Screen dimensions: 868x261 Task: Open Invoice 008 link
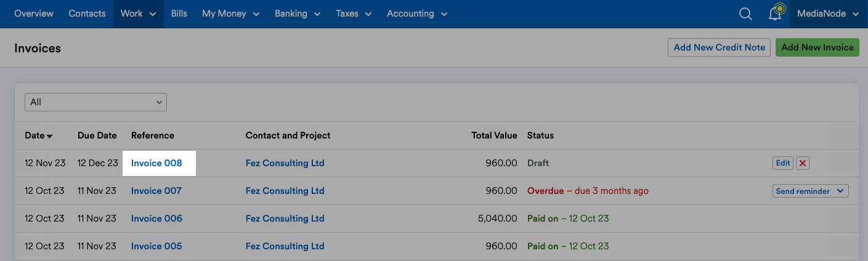point(156,163)
